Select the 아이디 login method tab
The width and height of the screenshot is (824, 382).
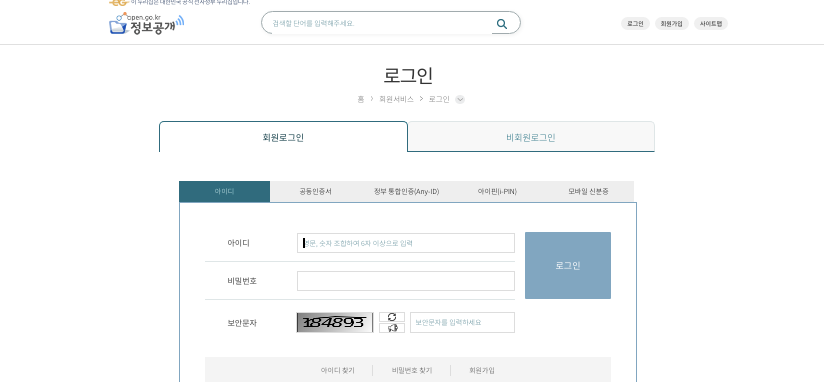pyautogui.click(x=224, y=191)
